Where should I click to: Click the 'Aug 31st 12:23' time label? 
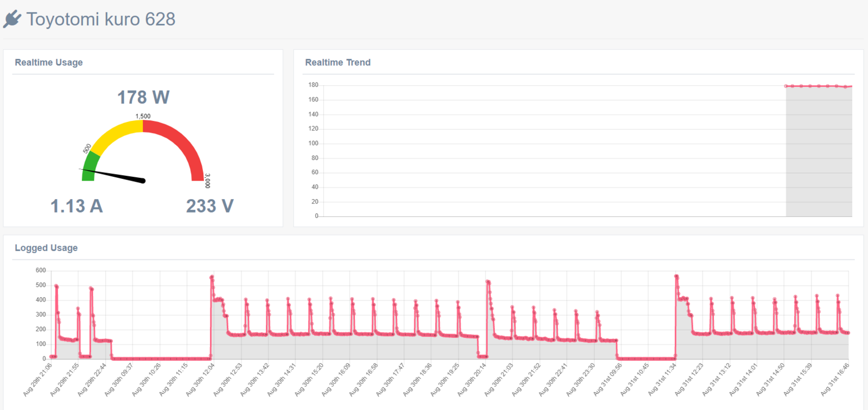coord(689,380)
